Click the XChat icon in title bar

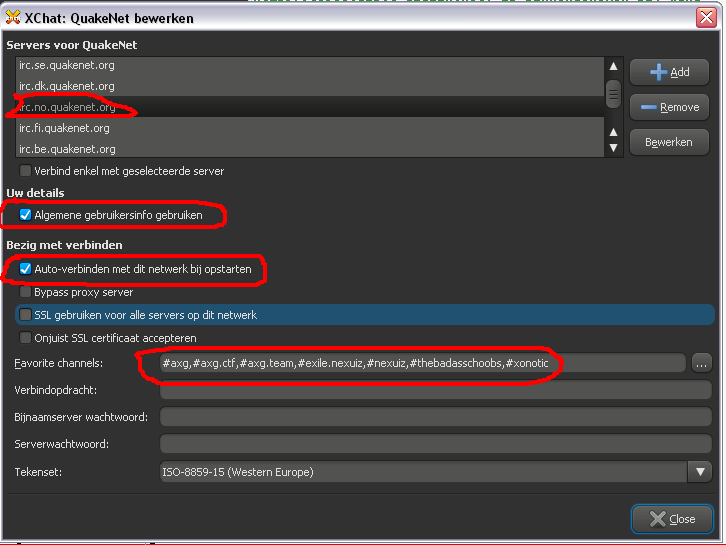click(13, 18)
